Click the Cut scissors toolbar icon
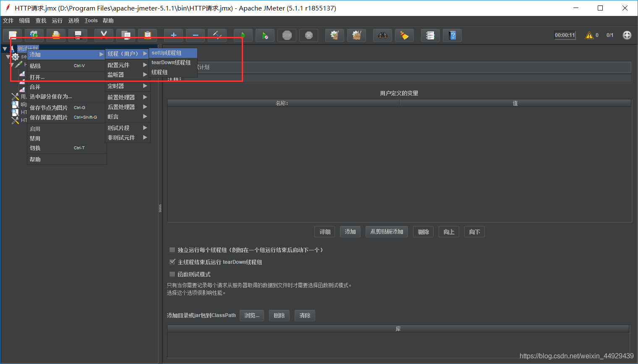Viewport: 638px width, 364px height. tap(104, 35)
